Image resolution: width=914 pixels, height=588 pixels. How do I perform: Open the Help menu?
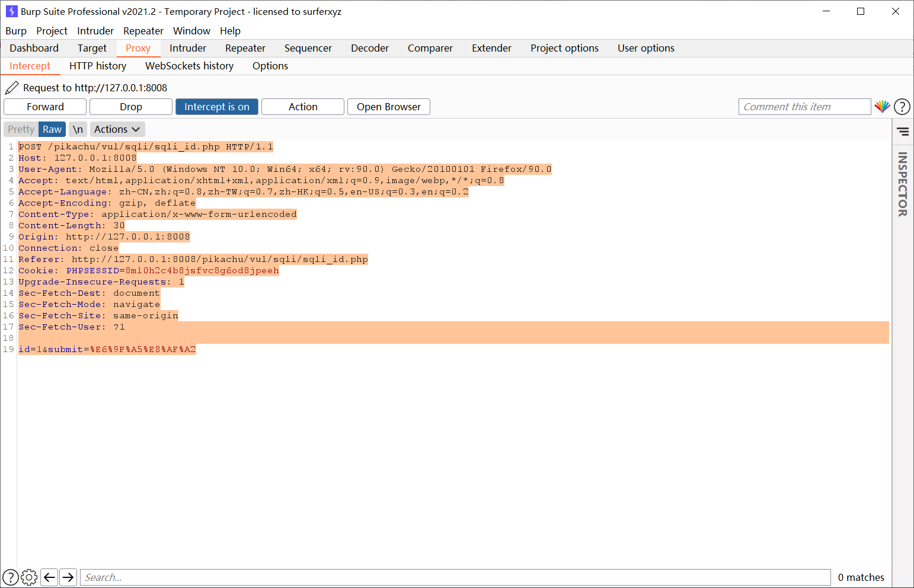point(230,31)
